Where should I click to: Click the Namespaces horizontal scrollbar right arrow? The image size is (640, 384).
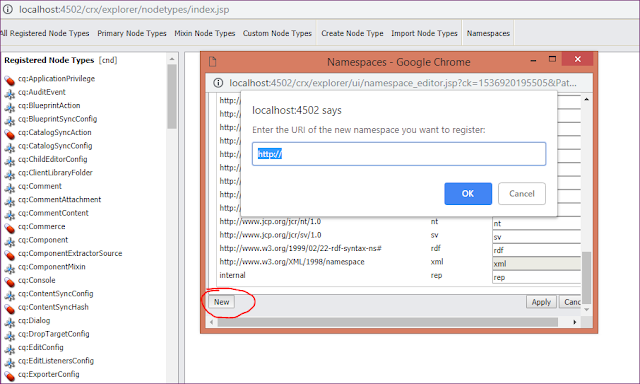point(575,322)
